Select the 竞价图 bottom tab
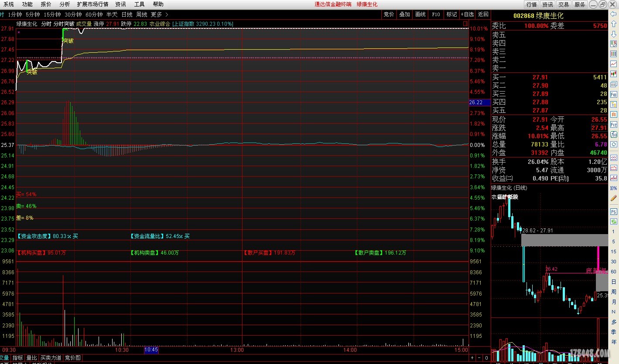This screenshot has width=619, height=364. (73, 358)
